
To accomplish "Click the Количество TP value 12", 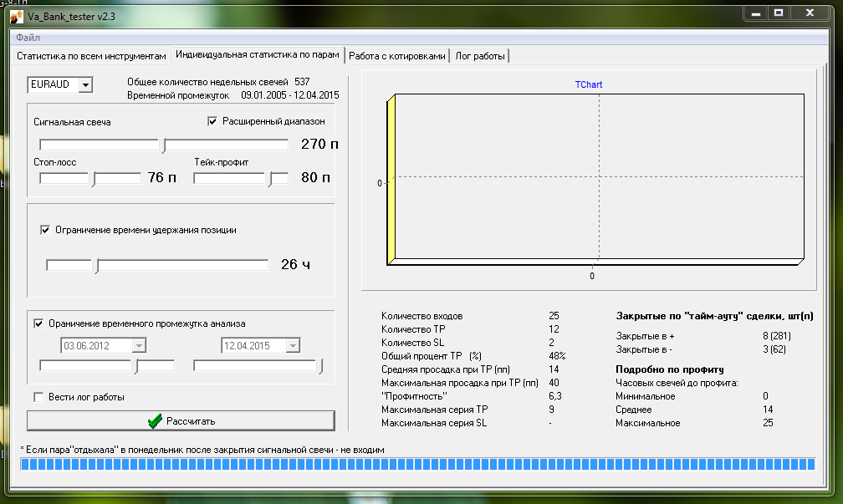I will pos(554,329).
